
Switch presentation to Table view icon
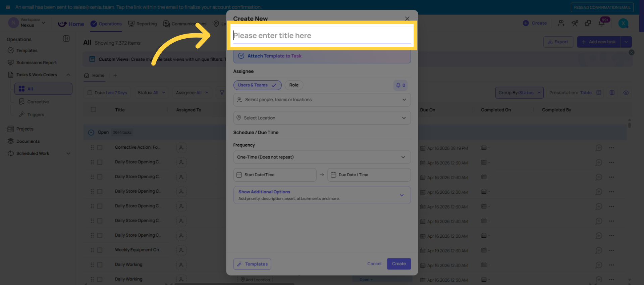599,93
